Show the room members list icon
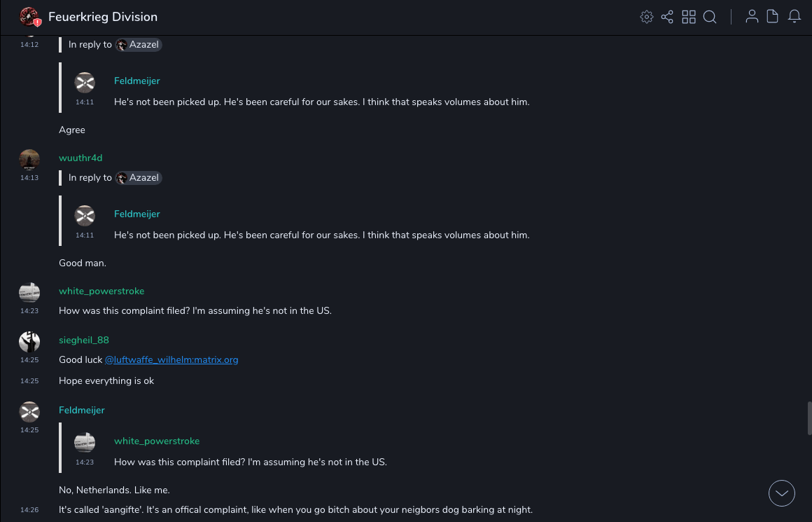This screenshot has width=812, height=522. coord(752,17)
